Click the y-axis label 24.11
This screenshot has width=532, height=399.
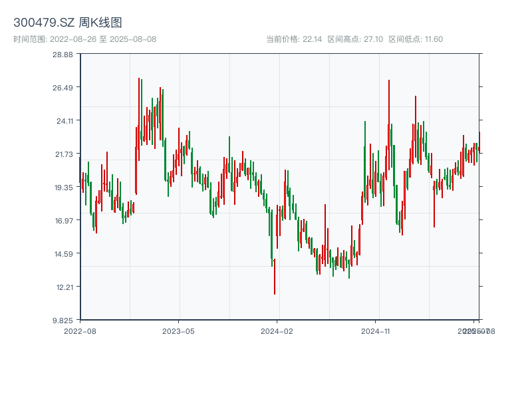65,121
